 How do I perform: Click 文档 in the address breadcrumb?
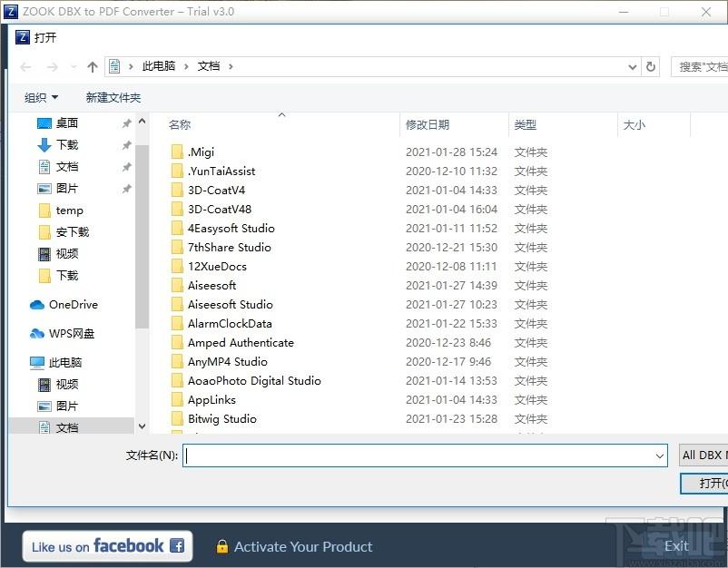point(209,66)
